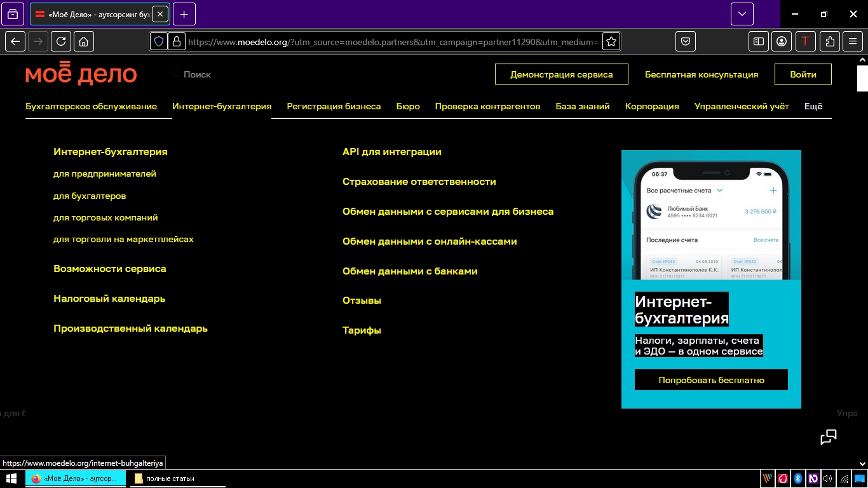Image resolution: width=868 pixels, height=488 pixels.
Task: Click the red T extension icon
Action: 806,41
